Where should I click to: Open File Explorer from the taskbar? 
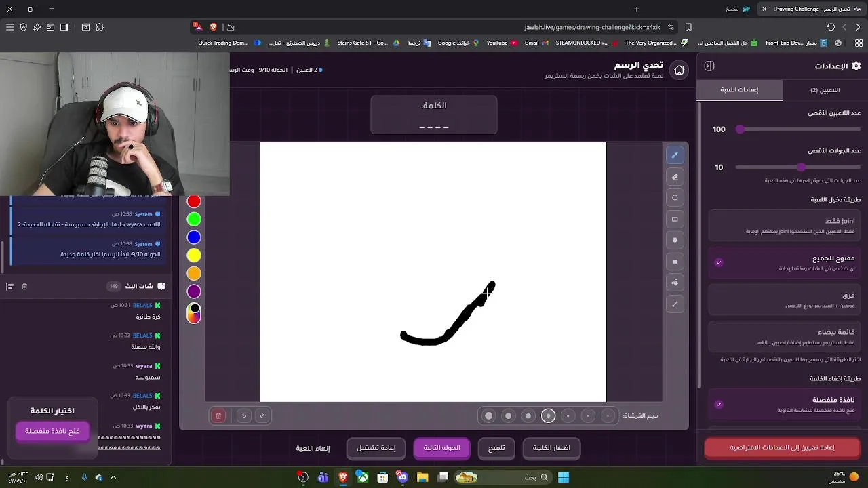pos(422,477)
